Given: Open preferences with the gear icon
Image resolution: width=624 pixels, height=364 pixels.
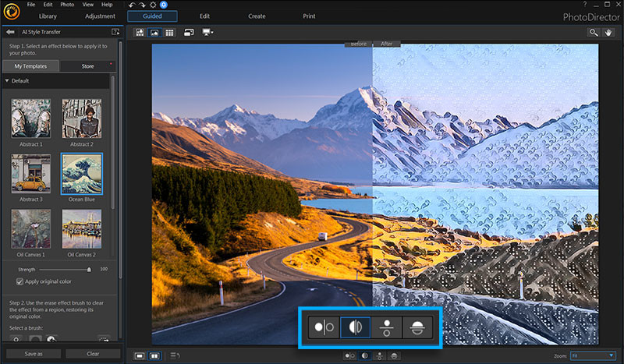Looking at the screenshot, I should (x=151, y=5).
